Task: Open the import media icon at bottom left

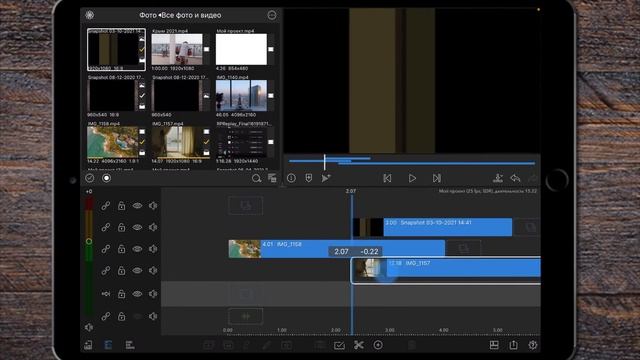Action: coord(88,345)
